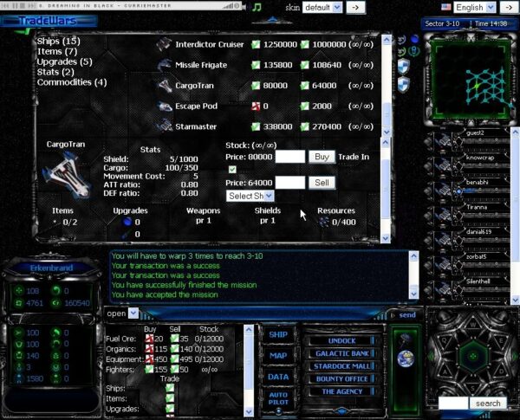
Task: Toggle the Ships trade checkbox
Action: coord(170,387)
